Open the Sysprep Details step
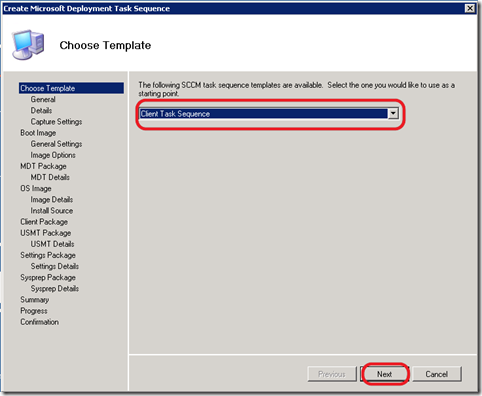 [55, 288]
